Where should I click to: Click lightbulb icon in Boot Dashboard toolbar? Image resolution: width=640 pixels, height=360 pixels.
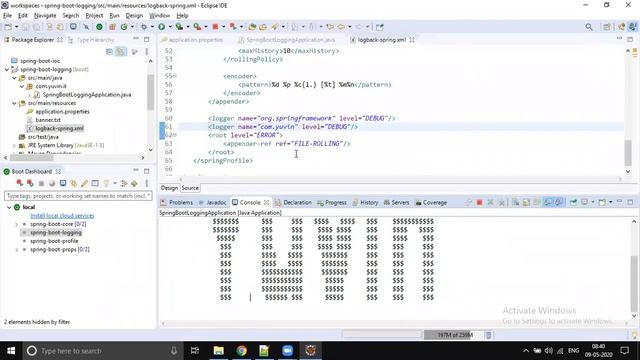pos(106,183)
